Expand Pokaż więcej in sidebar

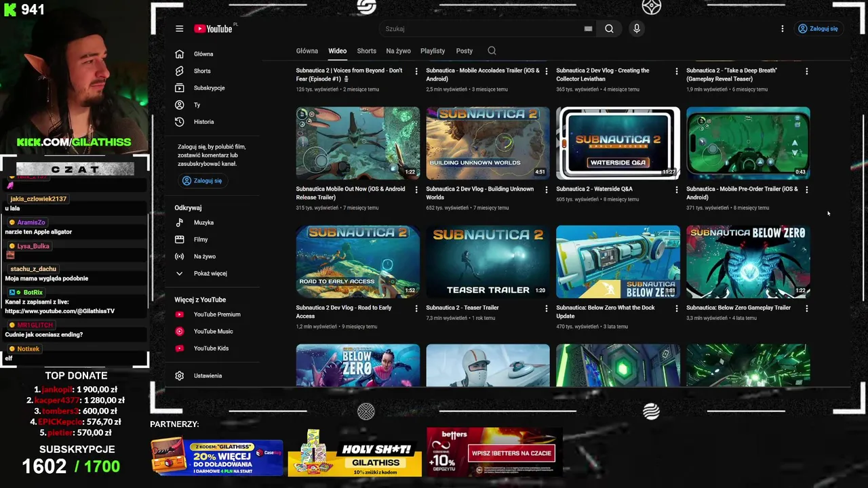point(210,274)
